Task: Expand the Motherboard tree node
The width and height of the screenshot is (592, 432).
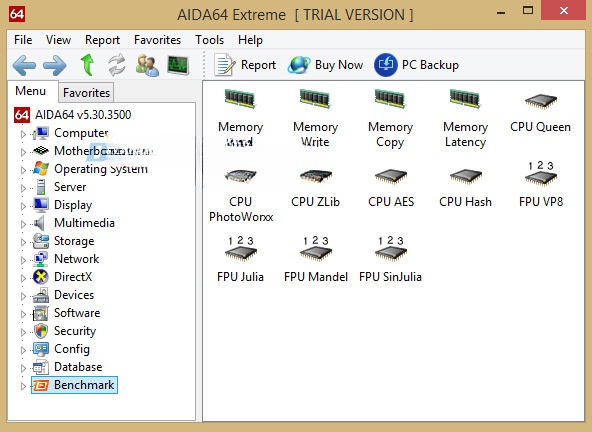Action: (23, 152)
